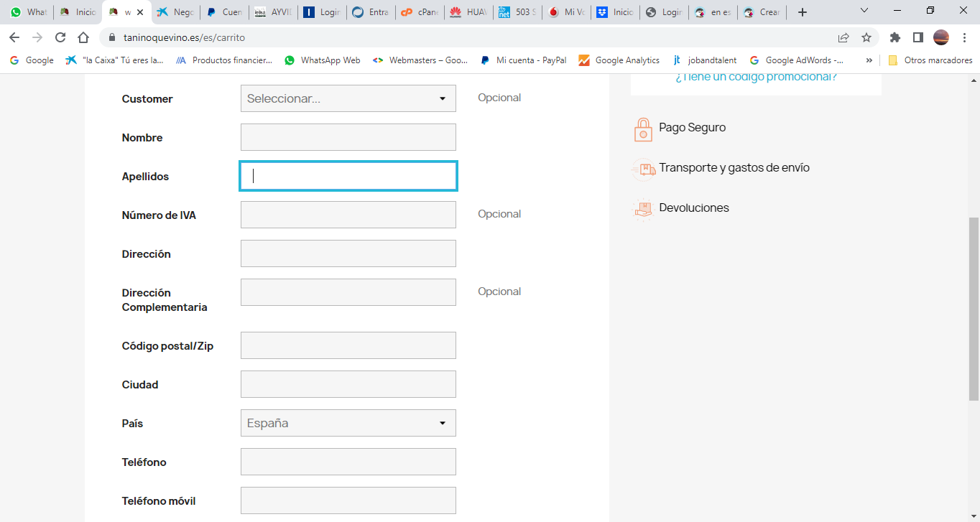Open the Productos financieros bookmark
Image resolution: width=980 pixels, height=522 pixels.
pyautogui.click(x=224, y=60)
